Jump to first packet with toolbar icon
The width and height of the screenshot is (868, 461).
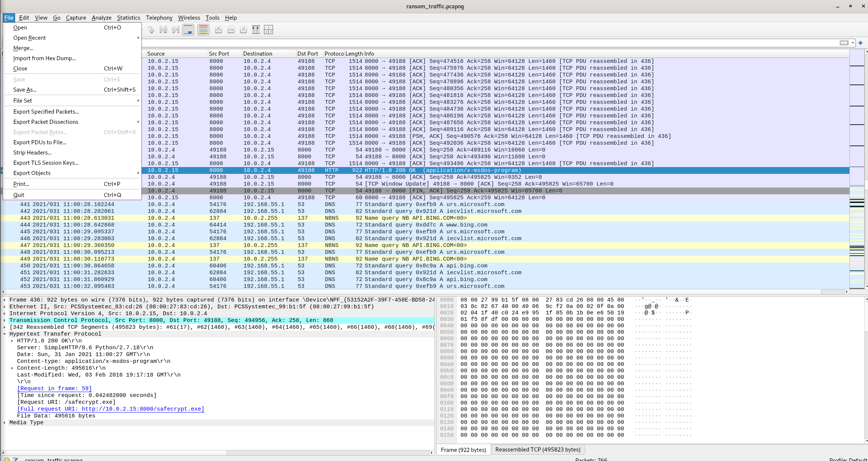163,30
